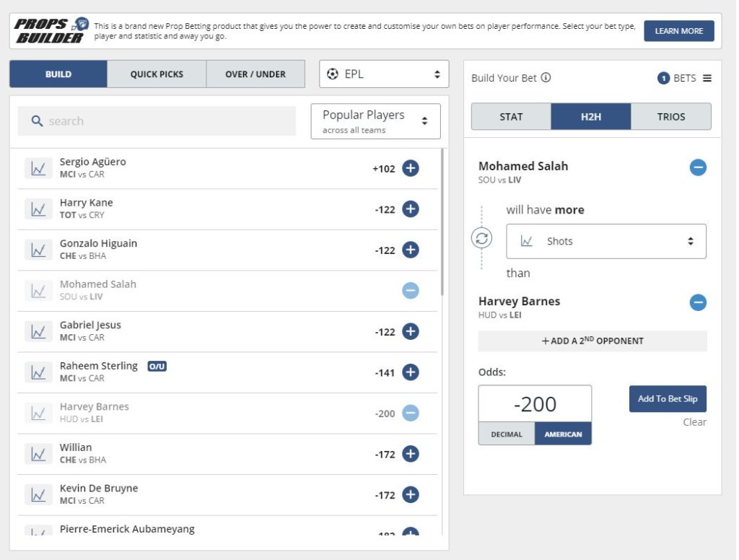Select the Trios bet type tab

click(670, 116)
